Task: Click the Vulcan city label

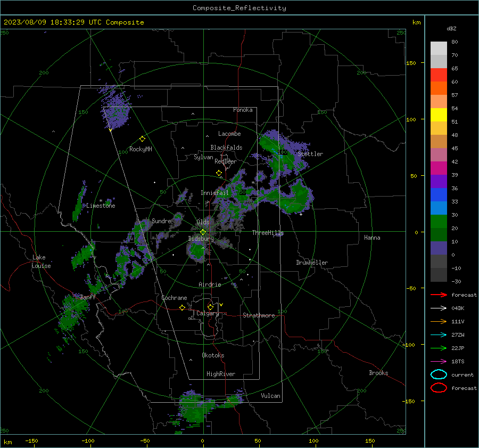Action: [271, 396]
